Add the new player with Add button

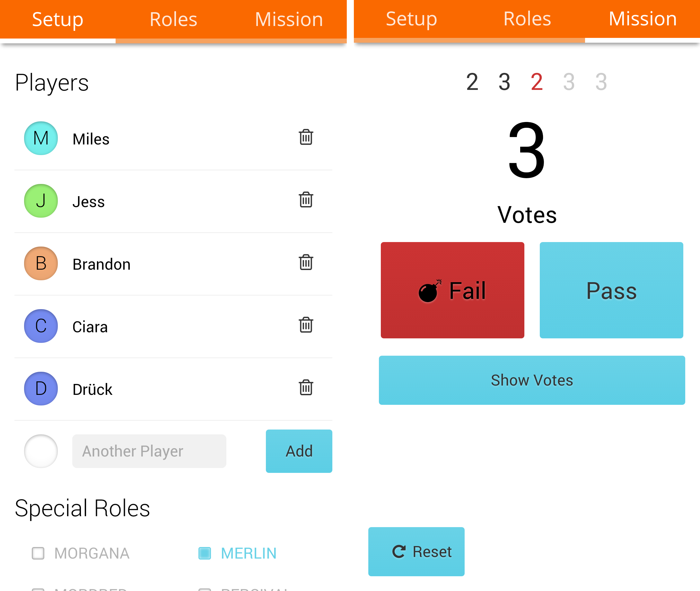299,451
